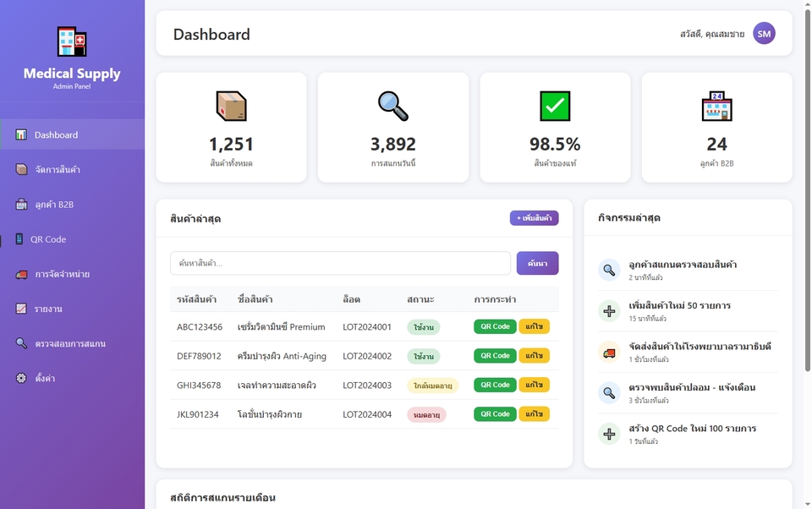
Task: Click the purple ค้นหา search button
Action: pyautogui.click(x=537, y=263)
